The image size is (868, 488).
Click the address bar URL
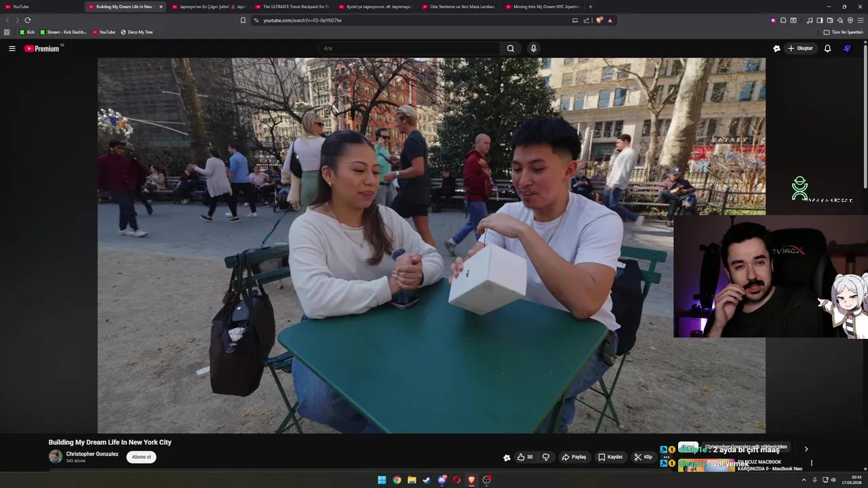coord(302,20)
